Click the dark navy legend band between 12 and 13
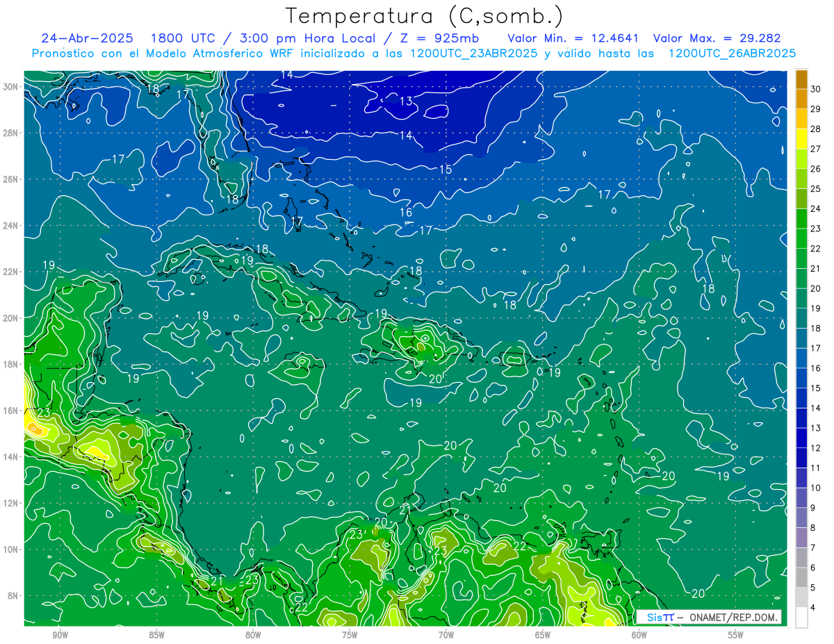This screenshot has width=834, height=644. coord(801,438)
